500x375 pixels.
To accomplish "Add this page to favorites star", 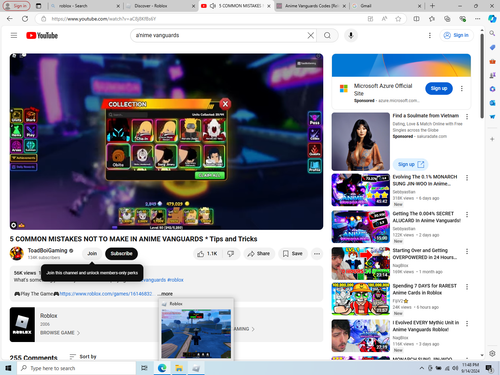I will pyautogui.click(x=398, y=19).
